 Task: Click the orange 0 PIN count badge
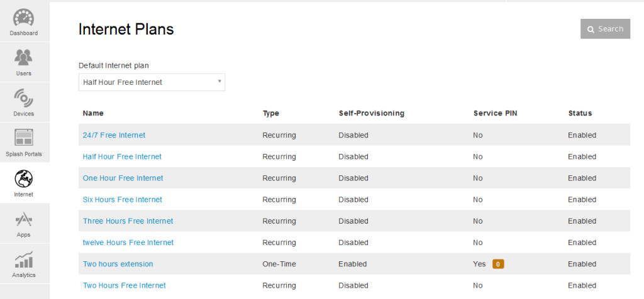[498, 264]
